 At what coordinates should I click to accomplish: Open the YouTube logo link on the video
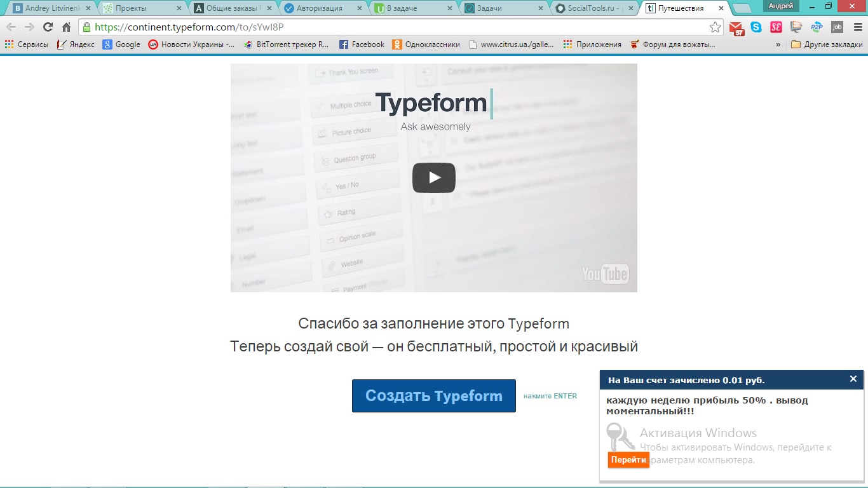[605, 274]
